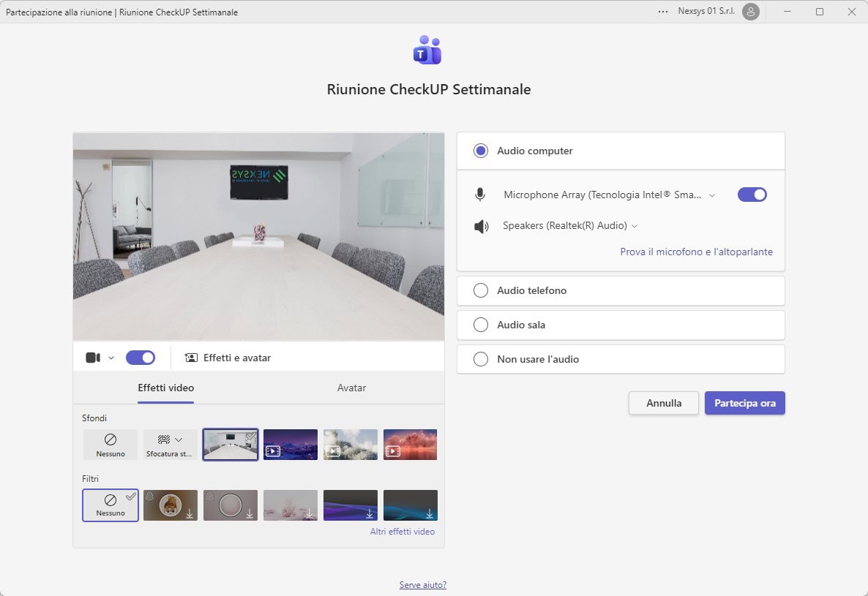Click the Filtri section label

point(90,479)
